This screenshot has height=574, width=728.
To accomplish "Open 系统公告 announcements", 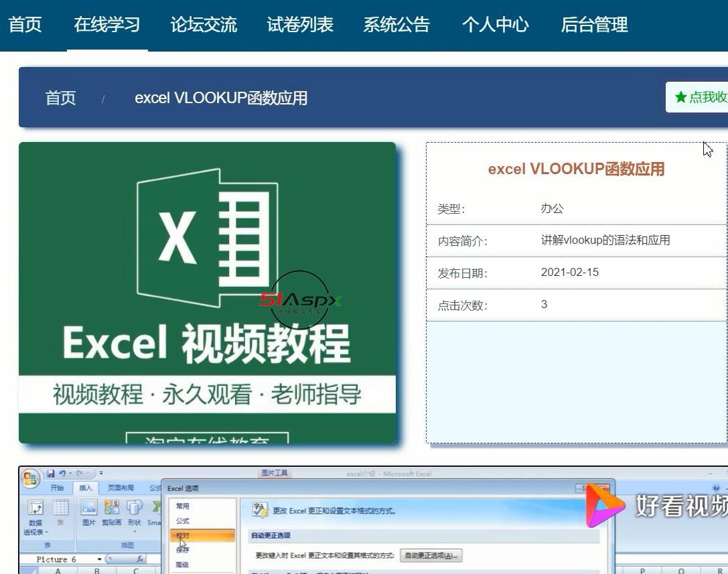I will point(396,25).
